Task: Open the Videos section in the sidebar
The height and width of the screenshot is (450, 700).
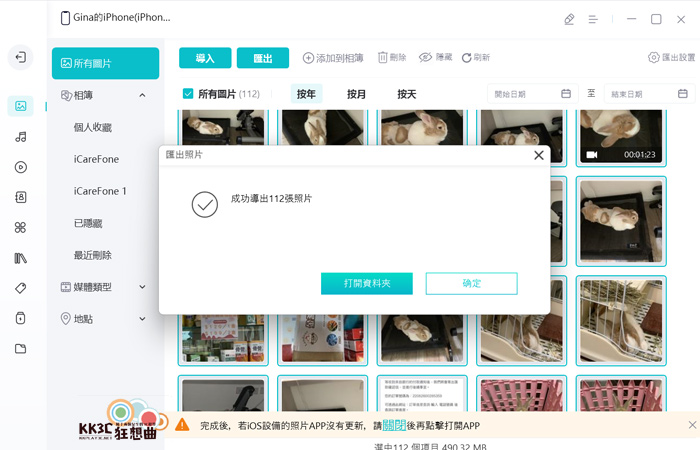Action: point(21,167)
